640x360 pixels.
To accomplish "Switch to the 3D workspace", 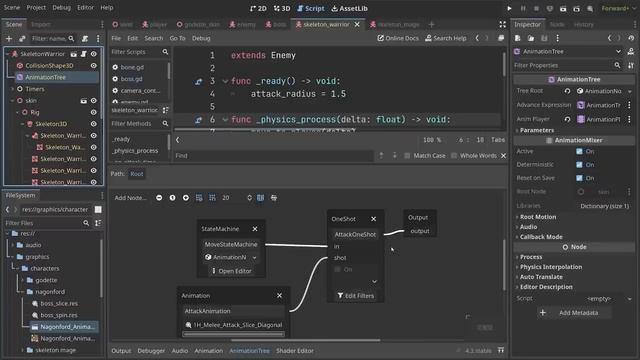I will pyautogui.click(x=282, y=8).
